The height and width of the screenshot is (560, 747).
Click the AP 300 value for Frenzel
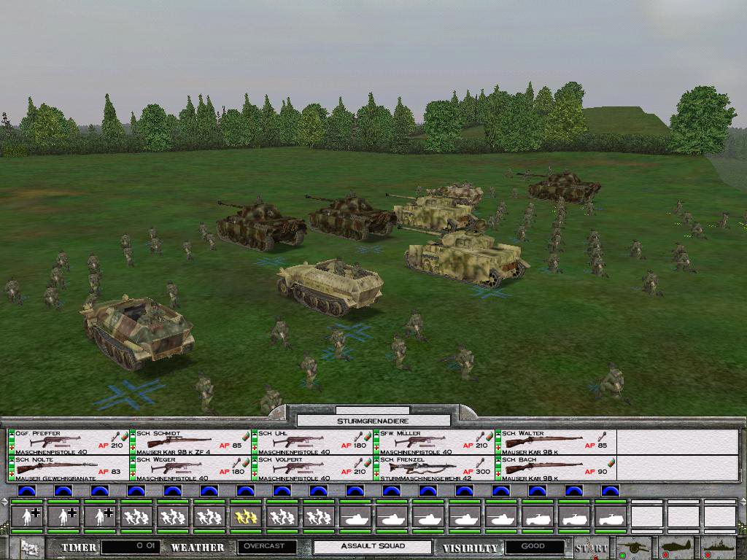point(476,472)
